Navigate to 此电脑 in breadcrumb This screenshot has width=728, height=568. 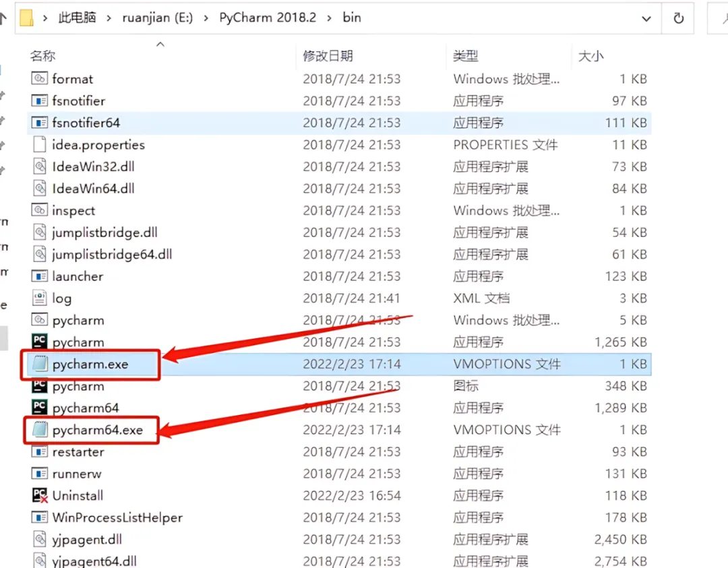pyautogui.click(x=77, y=18)
